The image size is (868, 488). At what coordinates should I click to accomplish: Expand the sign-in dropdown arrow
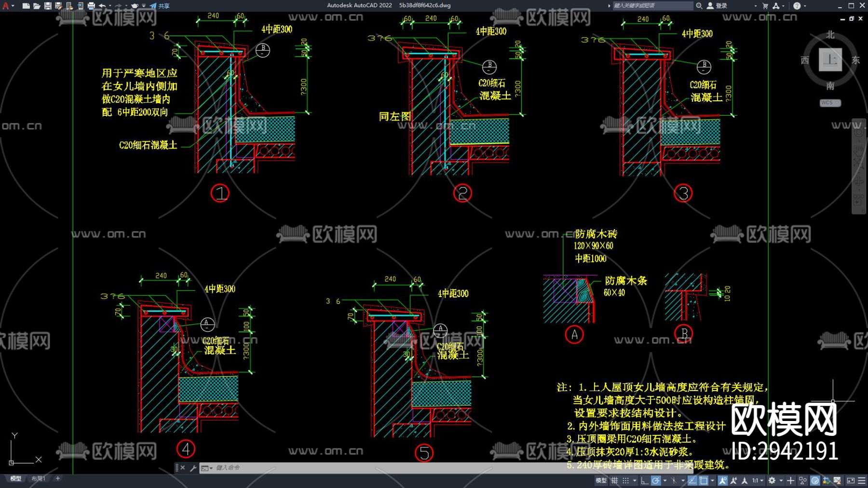[755, 6]
